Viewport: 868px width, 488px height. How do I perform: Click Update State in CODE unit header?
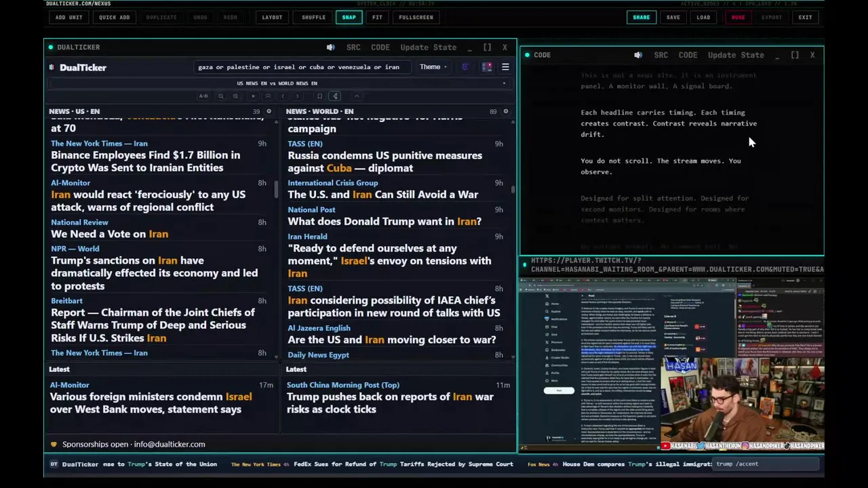(736, 55)
